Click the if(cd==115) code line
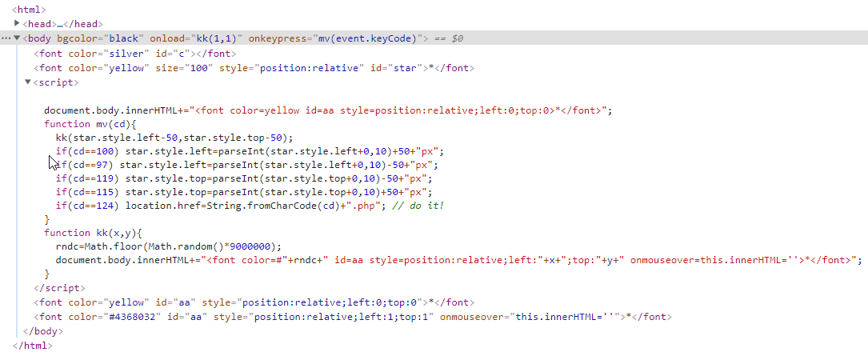The height and width of the screenshot is (356, 868). [243, 192]
